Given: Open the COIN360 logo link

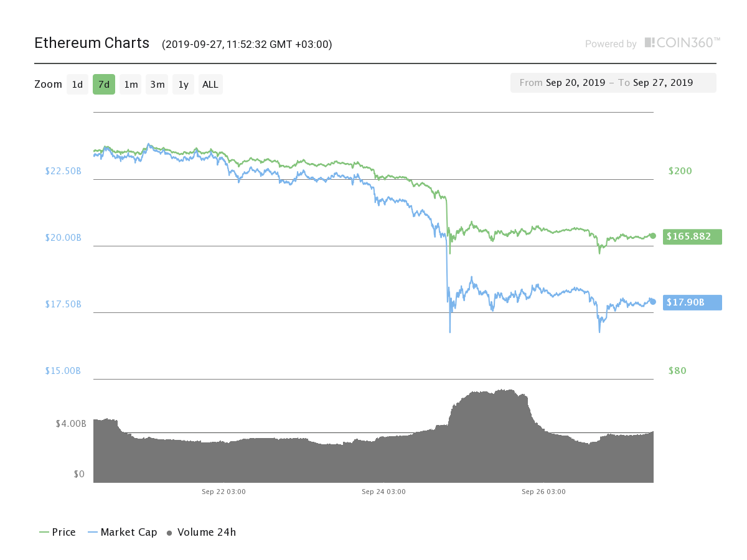Looking at the screenshot, I should point(682,43).
